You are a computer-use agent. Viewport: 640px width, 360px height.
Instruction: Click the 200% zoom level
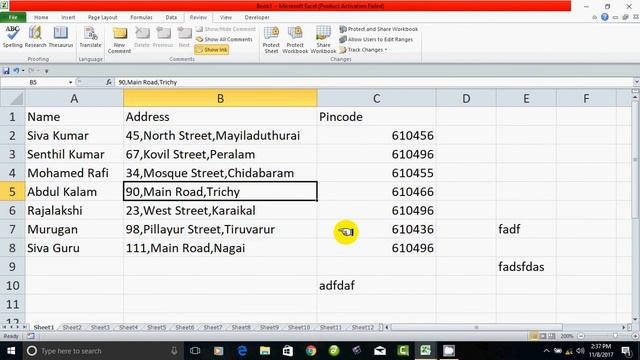click(x=567, y=336)
